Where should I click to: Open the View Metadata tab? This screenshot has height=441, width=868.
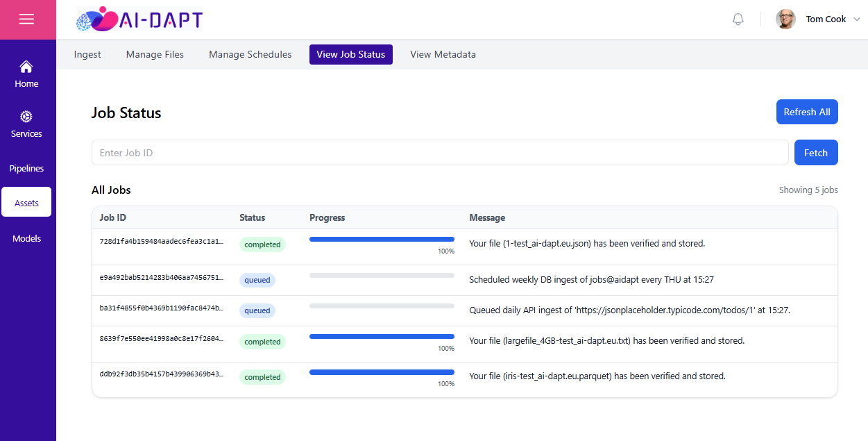443,54
